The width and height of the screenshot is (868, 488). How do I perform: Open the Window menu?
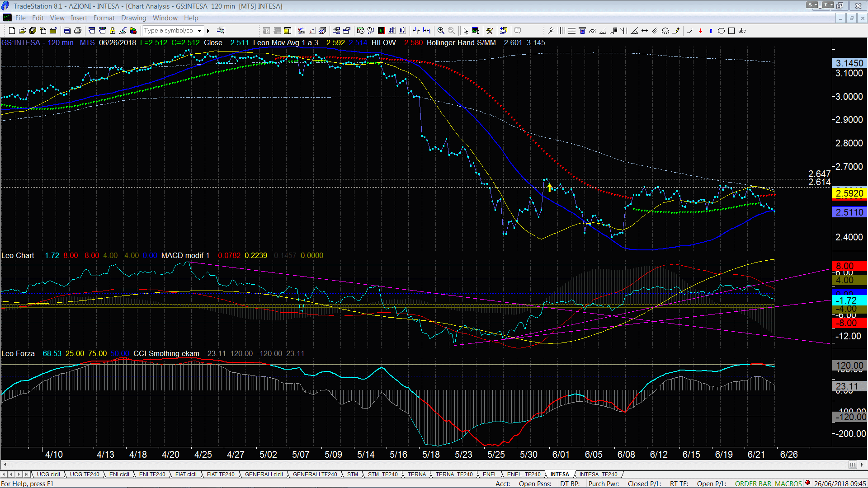(165, 18)
